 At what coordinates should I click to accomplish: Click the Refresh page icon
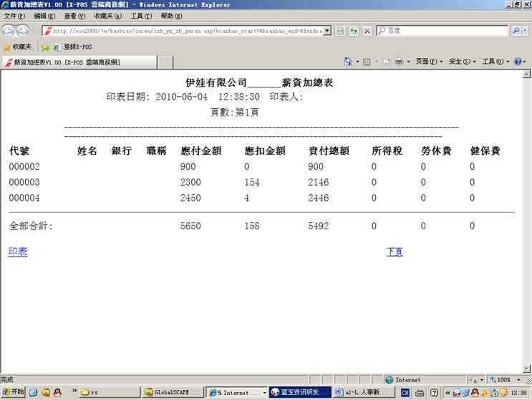[x=354, y=31]
